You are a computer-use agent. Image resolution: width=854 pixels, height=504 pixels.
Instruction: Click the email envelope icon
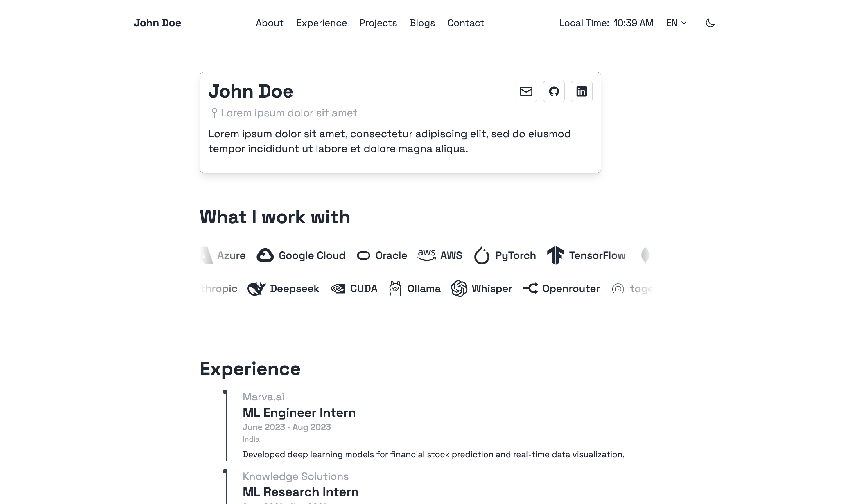[x=526, y=91]
